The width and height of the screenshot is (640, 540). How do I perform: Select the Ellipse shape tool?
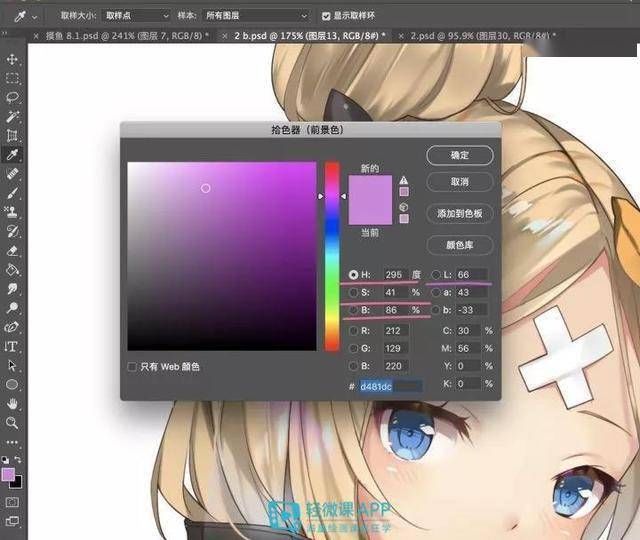(x=12, y=384)
